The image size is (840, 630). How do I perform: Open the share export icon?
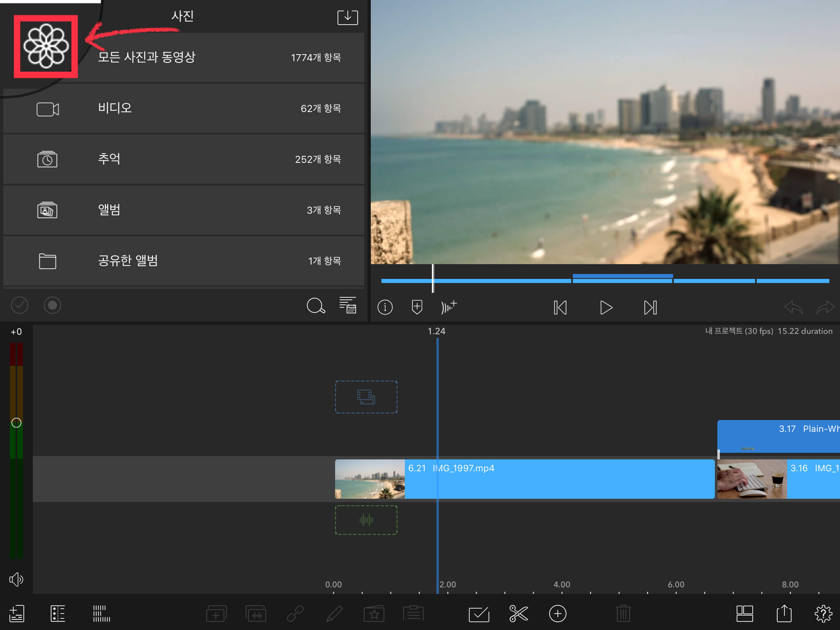(784, 614)
